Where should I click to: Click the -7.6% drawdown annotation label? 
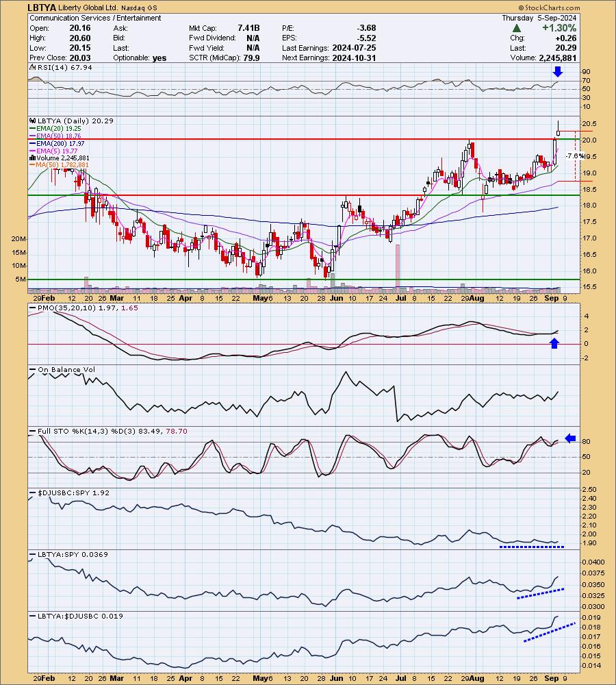point(574,156)
